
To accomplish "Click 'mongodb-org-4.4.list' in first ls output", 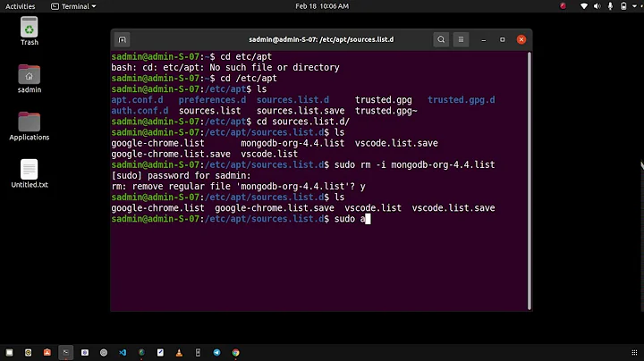I will (x=292, y=143).
